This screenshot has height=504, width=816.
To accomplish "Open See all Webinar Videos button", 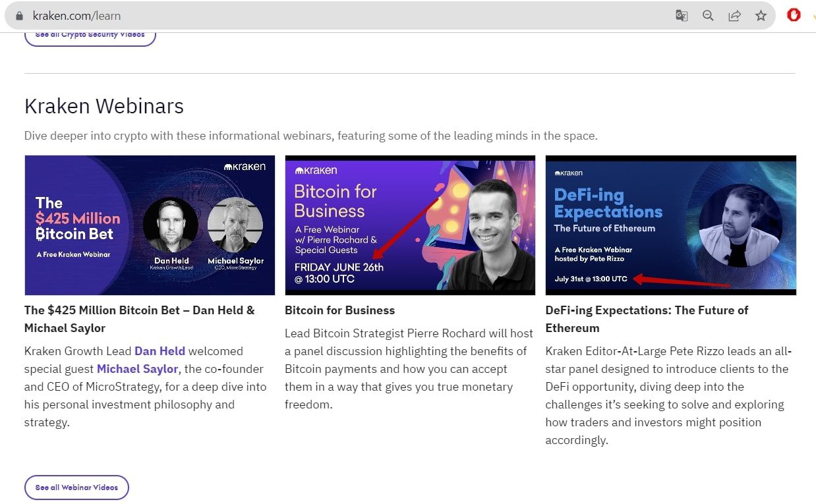I will [x=76, y=488].
